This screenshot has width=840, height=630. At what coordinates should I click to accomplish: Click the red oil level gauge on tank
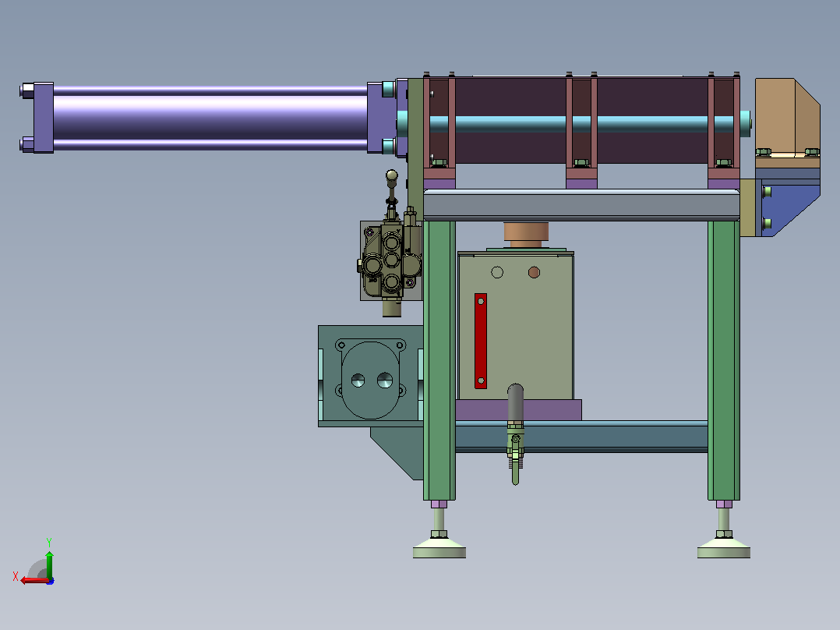[481, 341]
